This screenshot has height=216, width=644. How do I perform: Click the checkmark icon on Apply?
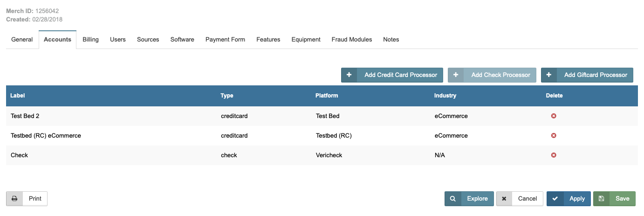(555, 199)
